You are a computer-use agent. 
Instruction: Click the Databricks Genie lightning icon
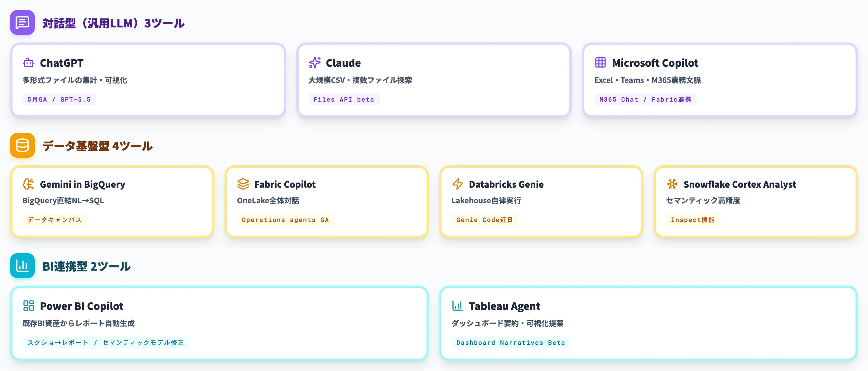click(458, 184)
